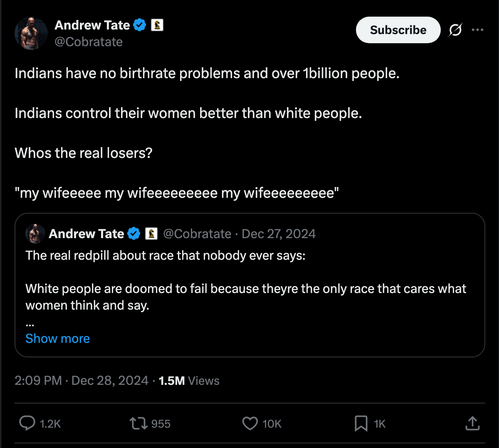The height and width of the screenshot is (448, 499).
Task: Click the 2:09 PM · Dec 28, 2024 timestamp
Action: click(x=82, y=380)
